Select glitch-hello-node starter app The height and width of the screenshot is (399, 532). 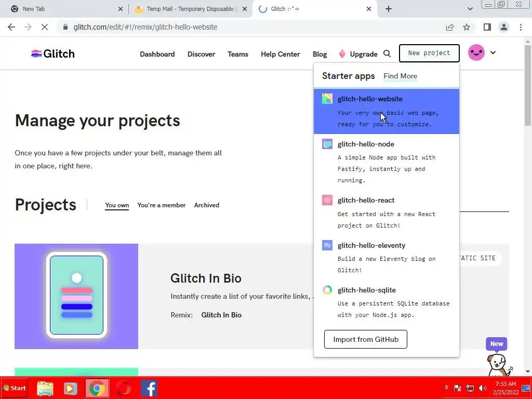387,162
